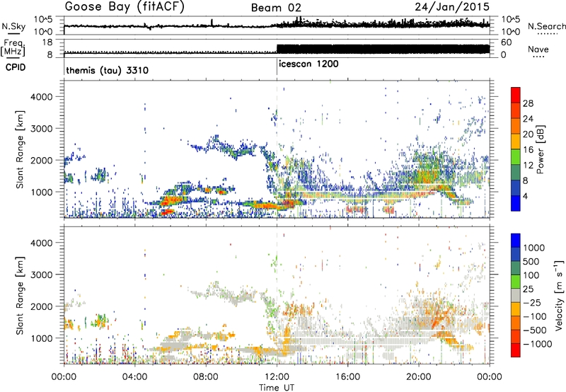Click the 'Slant Range [km]' label of velocity panel
This screenshot has width=566, height=392.
click(x=21, y=296)
